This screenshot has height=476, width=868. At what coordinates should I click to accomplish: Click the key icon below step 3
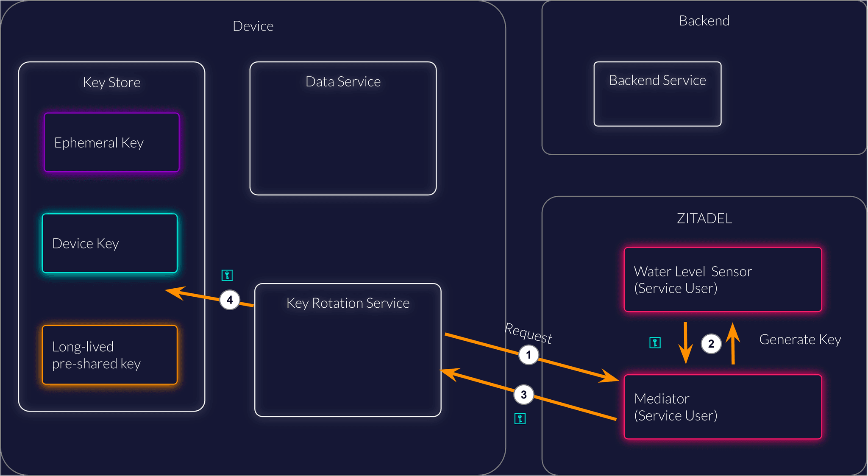520,419
